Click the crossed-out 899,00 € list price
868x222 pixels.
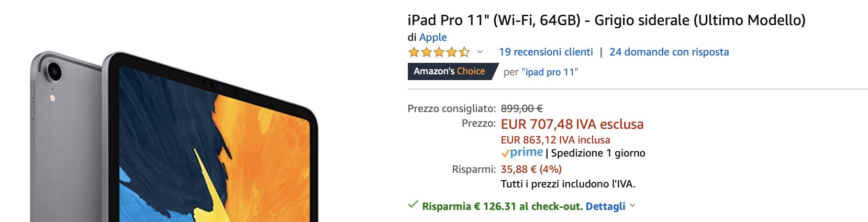[521, 108]
